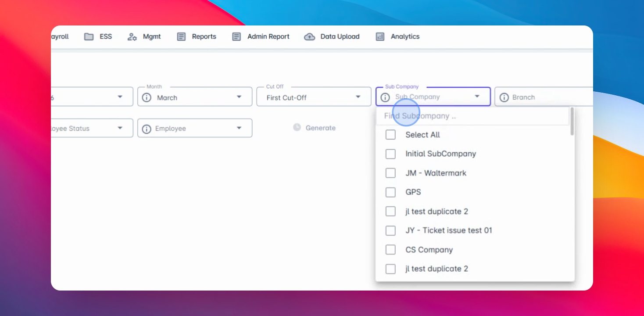
Task: Check JY - Ticket issue test 01 checkbox
Action: click(x=390, y=230)
